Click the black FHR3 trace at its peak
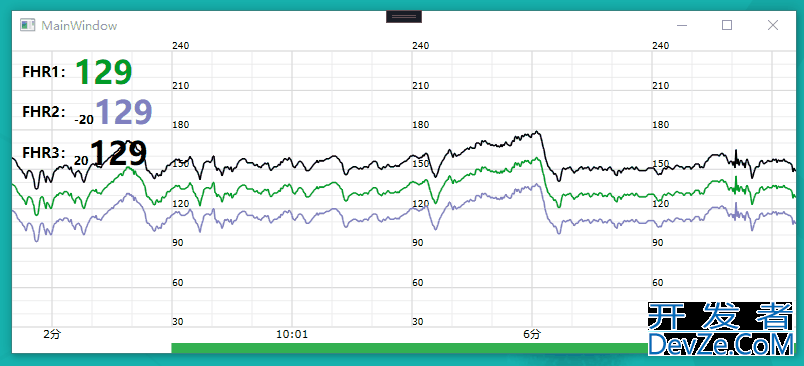This screenshot has width=804, height=366. pos(536,132)
